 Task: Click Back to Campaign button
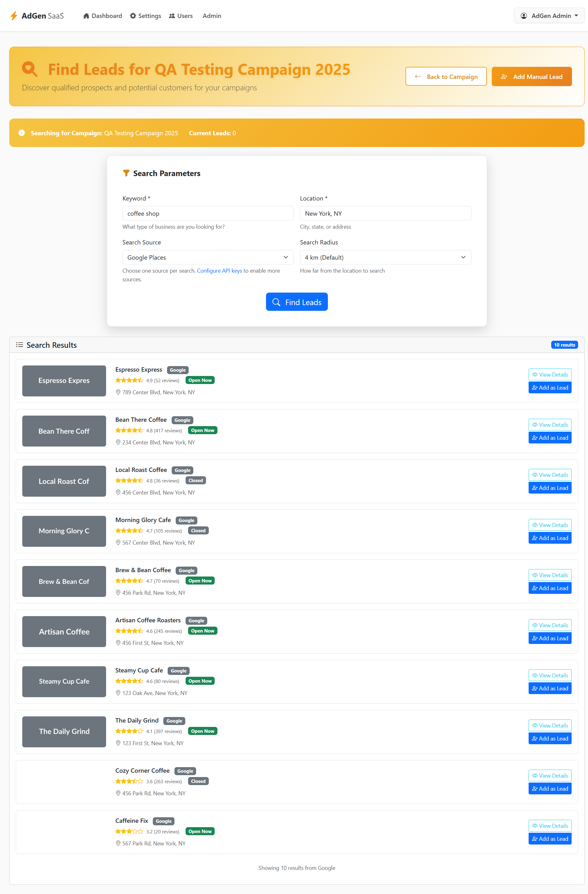tap(446, 77)
